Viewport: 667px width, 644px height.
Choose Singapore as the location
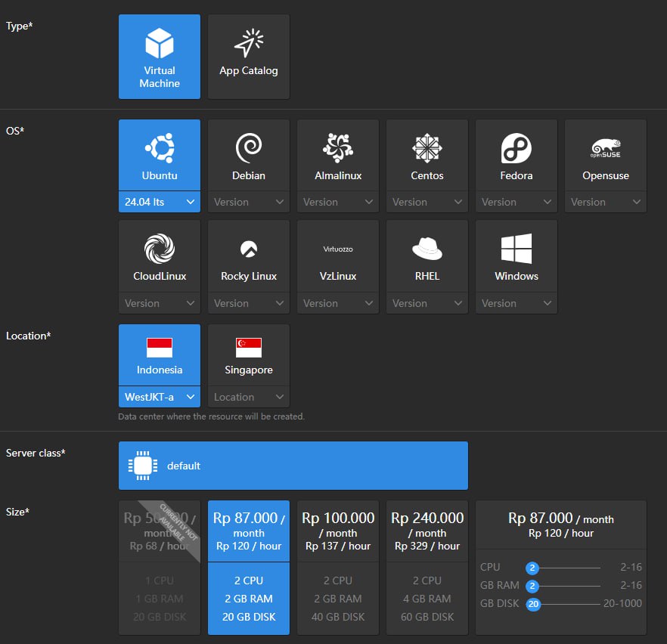pos(249,355)
